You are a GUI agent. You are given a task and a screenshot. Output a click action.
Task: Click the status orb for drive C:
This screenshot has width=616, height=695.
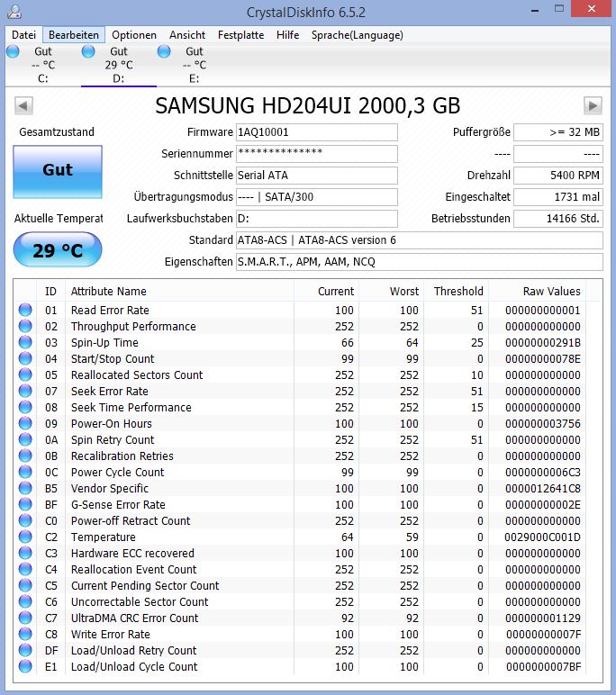(14, 51)
